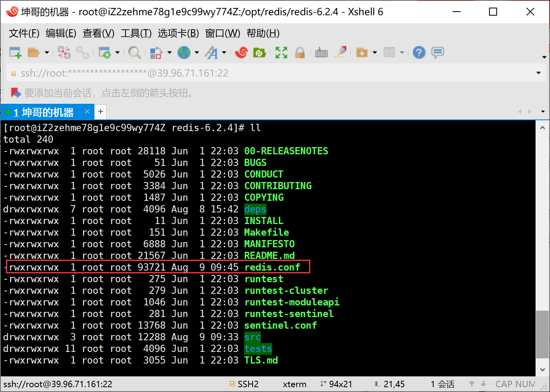550x392 pixels.
Task: Expand the toolbar overflow arrow at the toolbar's end
Action: point(544,57)
